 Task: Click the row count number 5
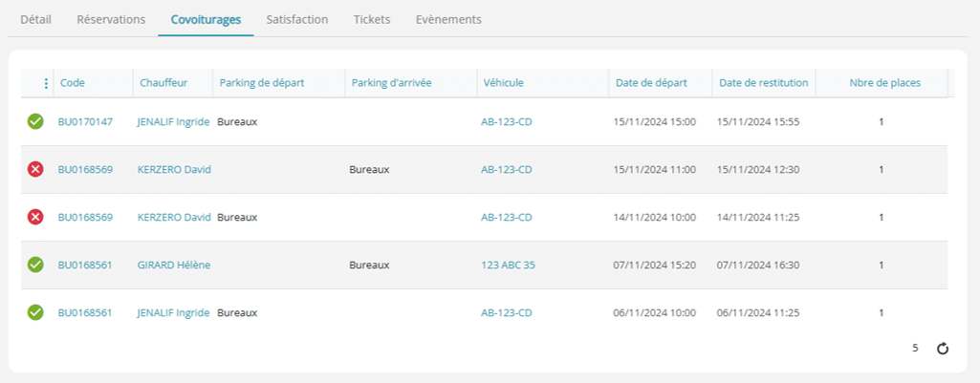coord(915,348)
